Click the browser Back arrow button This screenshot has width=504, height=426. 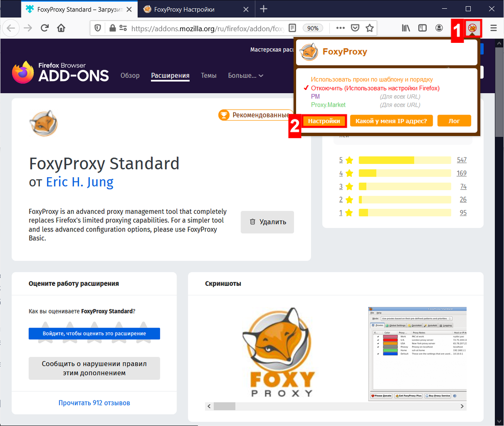click(11, 28)
